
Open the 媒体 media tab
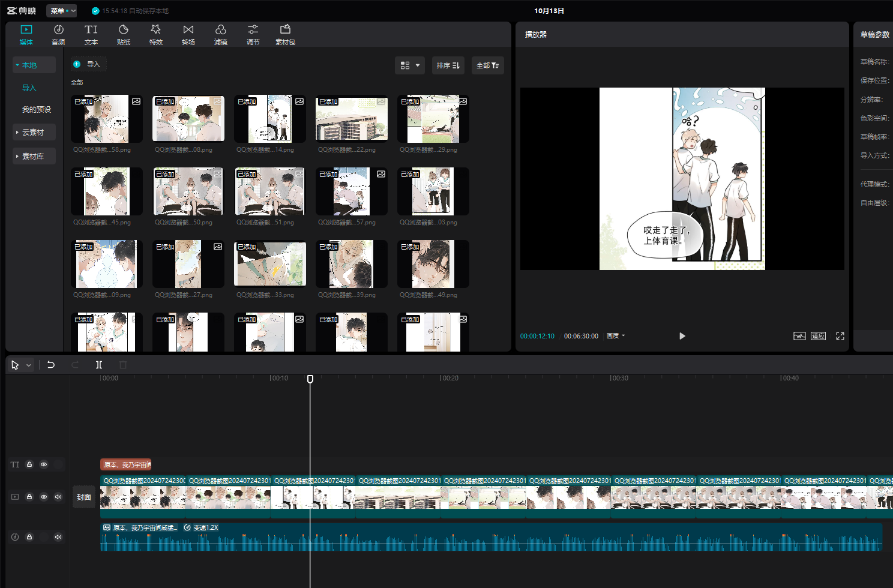(26, 35)
